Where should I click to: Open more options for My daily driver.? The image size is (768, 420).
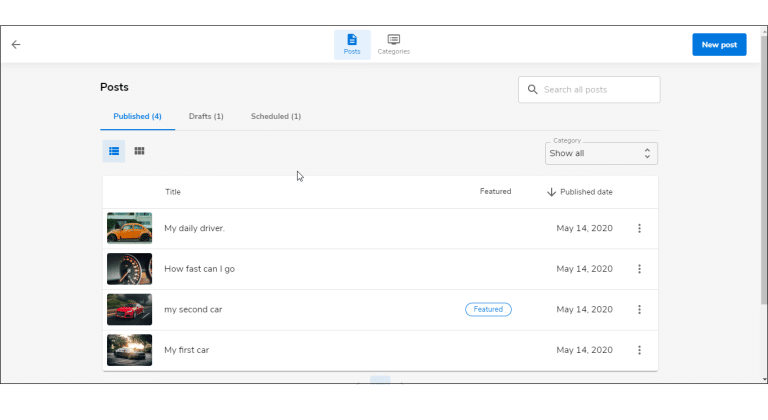click(x=639, y=228)
